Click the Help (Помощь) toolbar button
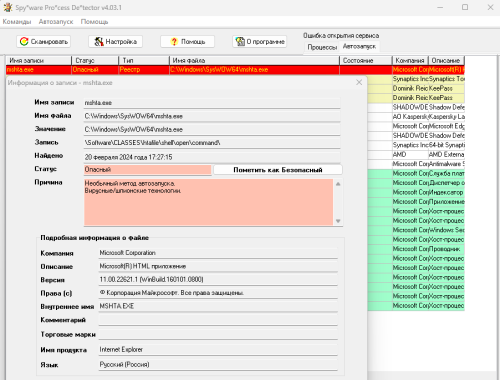500x380 pixels. click(x=187, y=42)
